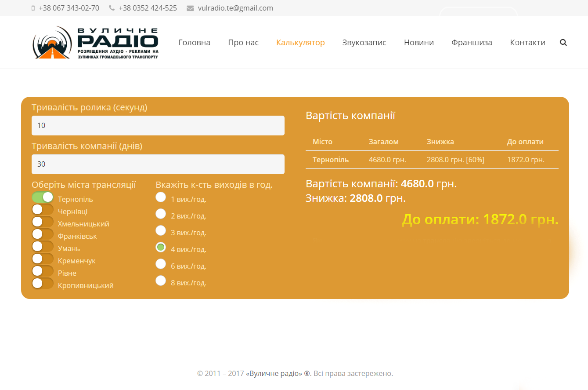Screen dimensions: 588x390
Task: Click the envelope email icon
Action: 190,8
